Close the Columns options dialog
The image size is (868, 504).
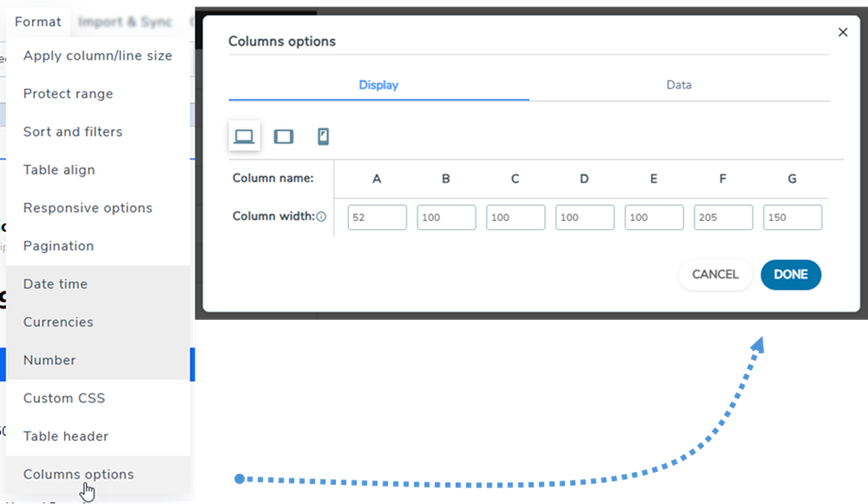(x=843, y=32)
